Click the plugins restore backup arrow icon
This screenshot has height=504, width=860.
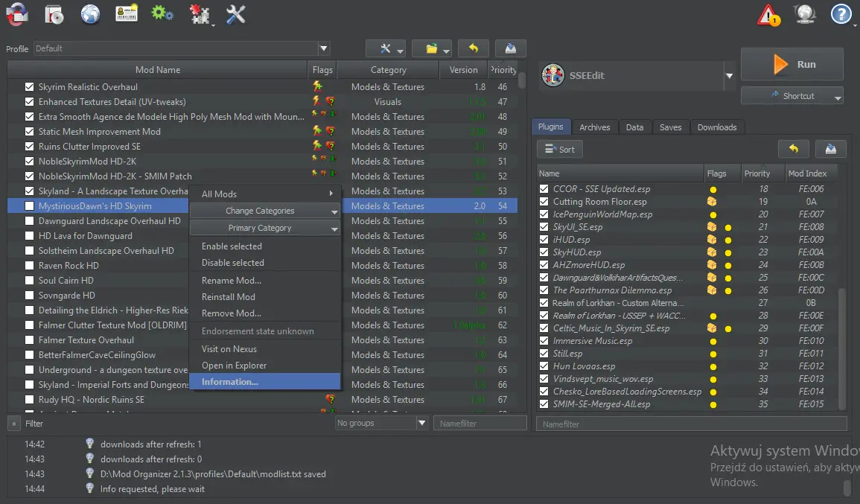793,149
